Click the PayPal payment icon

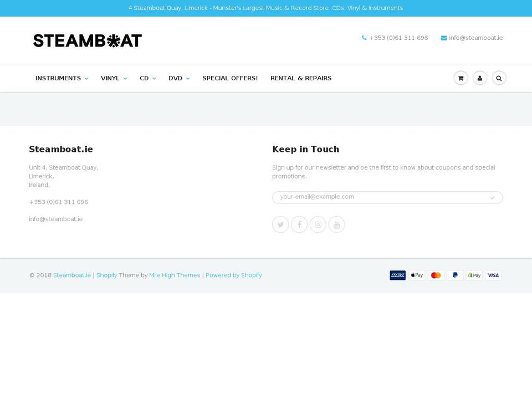(455, 275)
